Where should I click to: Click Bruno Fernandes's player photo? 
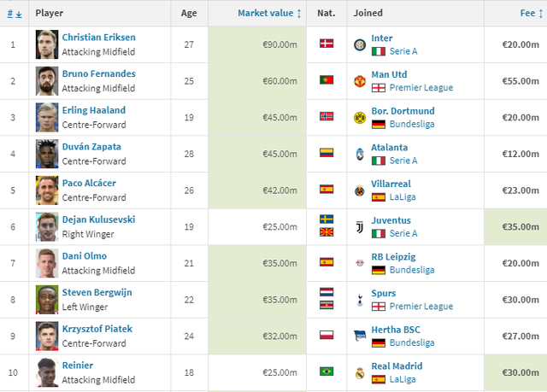[x=46, y=81]
